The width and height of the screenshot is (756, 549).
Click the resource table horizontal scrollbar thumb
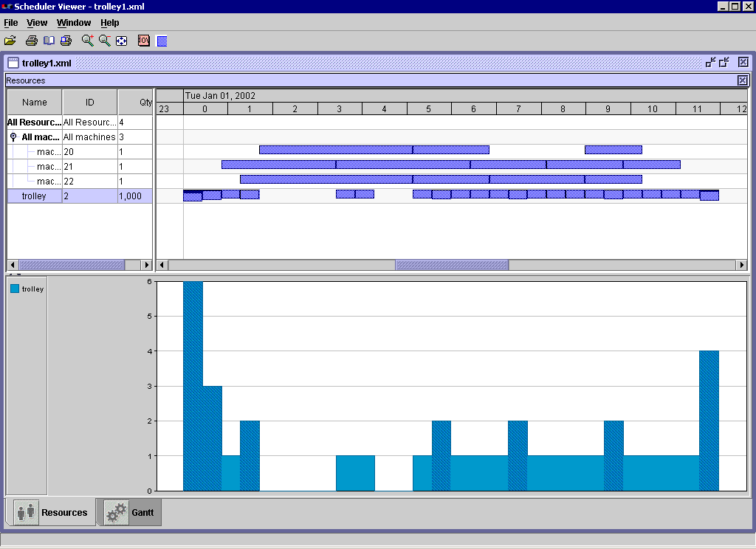pyautogui.click(x=72, y=265)
